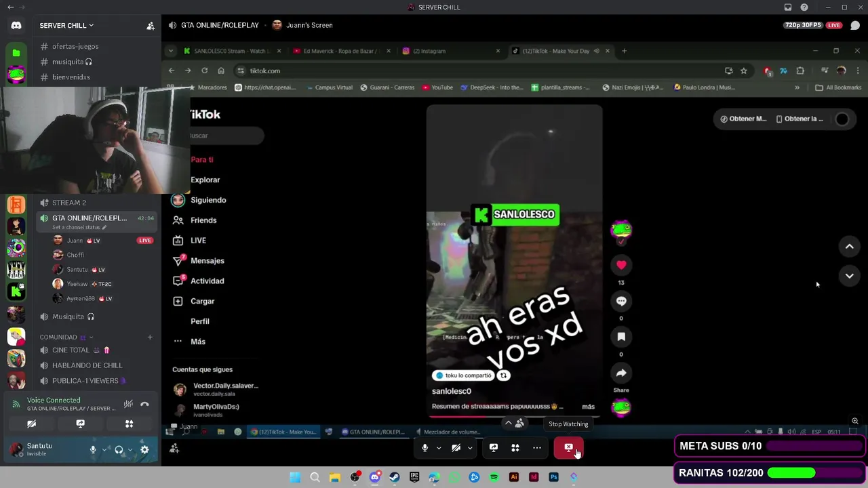Image resolution: width=868 pixels, height=488 pixels.
Task: Turn on camera in the Voice Connected panel
Action: pyautogui.click(x=31, y=424)
